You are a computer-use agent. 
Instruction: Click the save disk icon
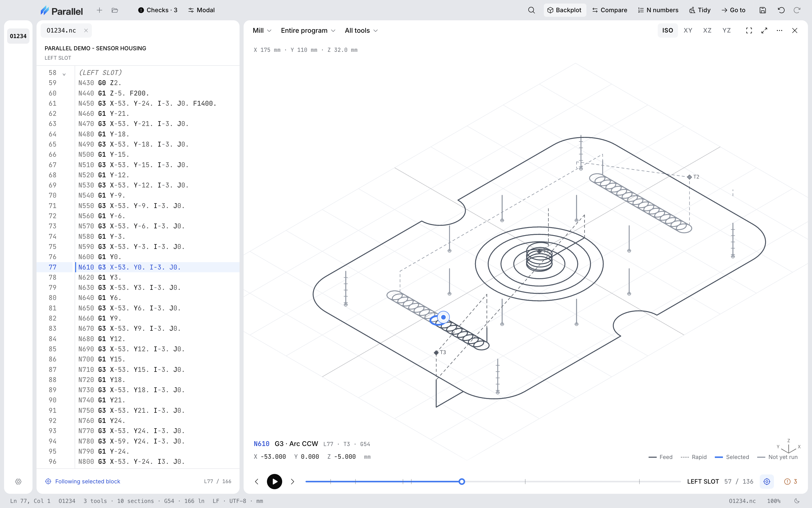click(x=763, y=10)
